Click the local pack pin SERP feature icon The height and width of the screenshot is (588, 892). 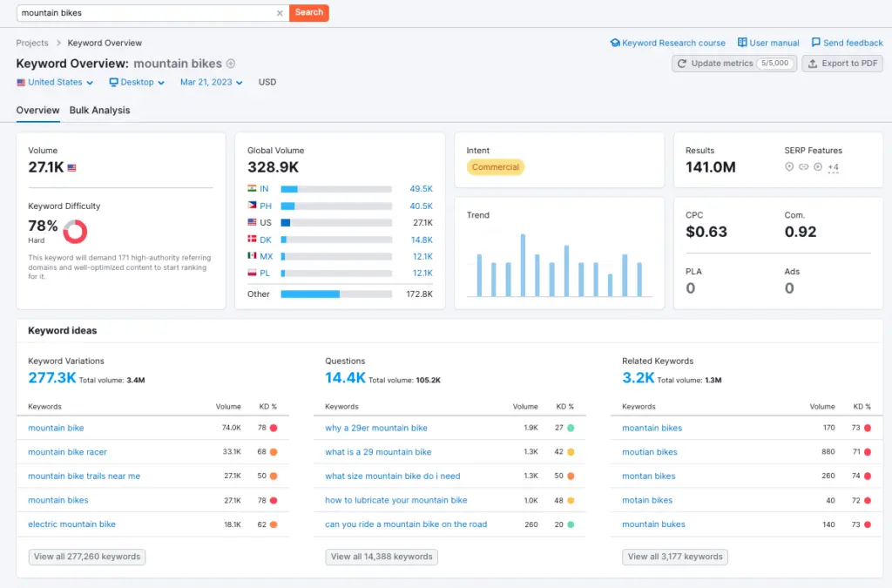[789, 167]
